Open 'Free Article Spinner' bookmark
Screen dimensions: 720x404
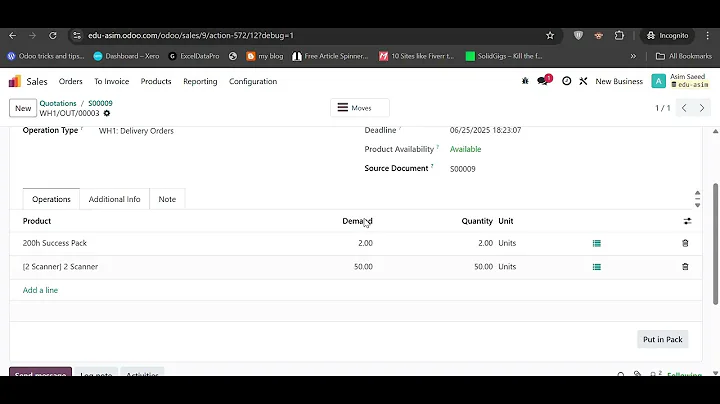coord(331,56)
